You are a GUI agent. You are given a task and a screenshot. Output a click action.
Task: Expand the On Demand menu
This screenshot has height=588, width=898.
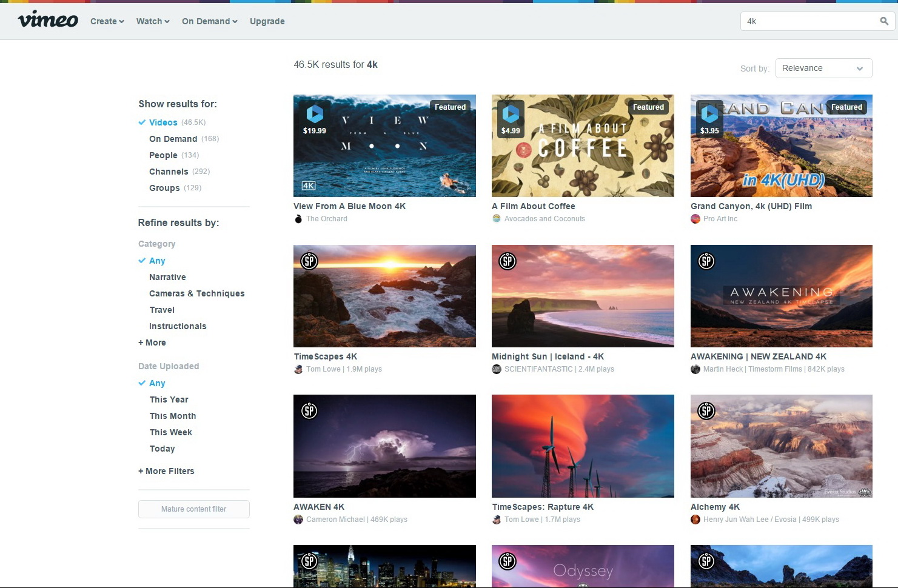pos(210,21)
